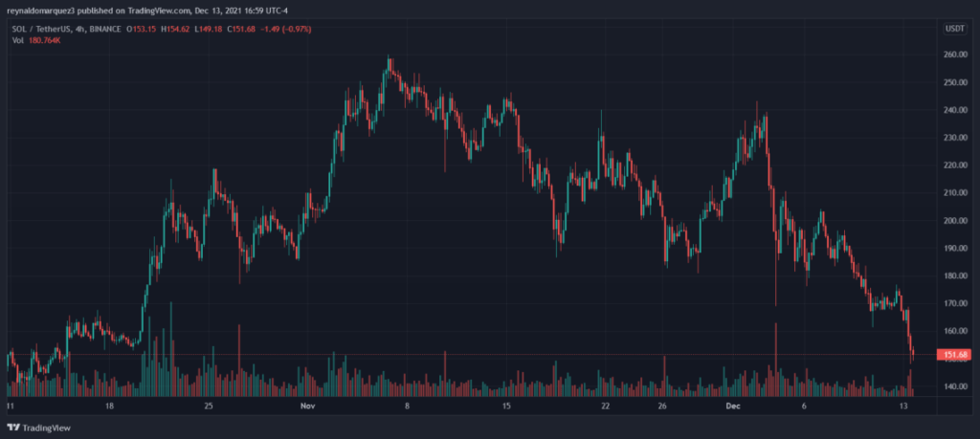This screenshot has height=439, width=980.
Task: Click the 180.764K volume value
Action: [x=44, y=40]
